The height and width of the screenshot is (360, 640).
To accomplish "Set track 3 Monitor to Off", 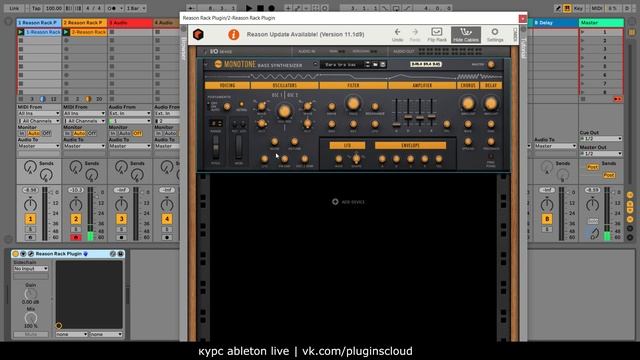I will (x=138, y=133).
